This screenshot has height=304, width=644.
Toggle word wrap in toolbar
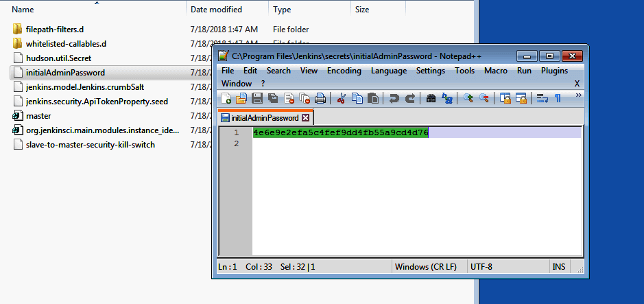point(542,98)
